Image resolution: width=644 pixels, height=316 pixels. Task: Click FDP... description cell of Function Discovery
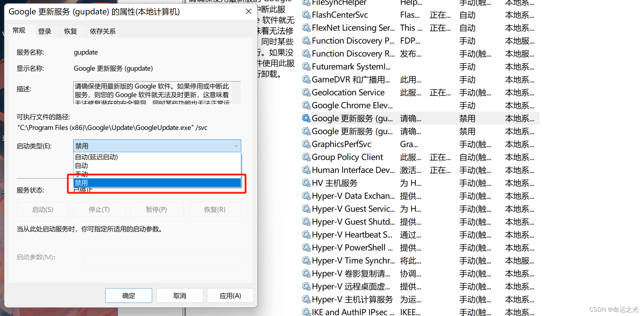click(x=410, y=41)
